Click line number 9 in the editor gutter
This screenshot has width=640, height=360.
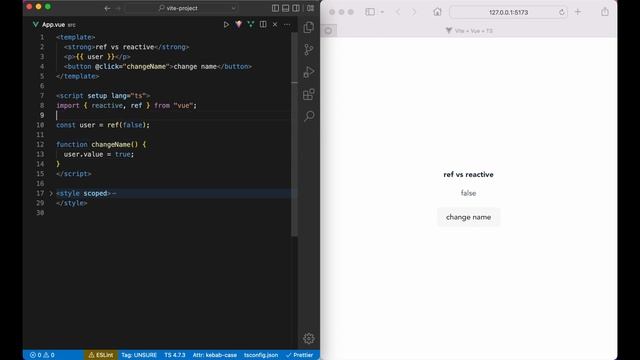pyautogui.click(x=42, y=115)
